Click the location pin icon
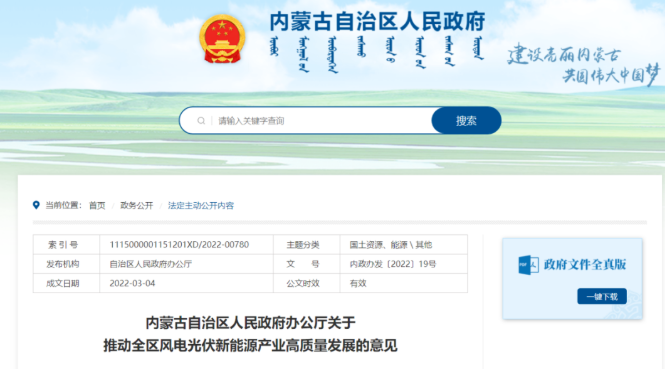The image size is (665, 369). point(36,205)
